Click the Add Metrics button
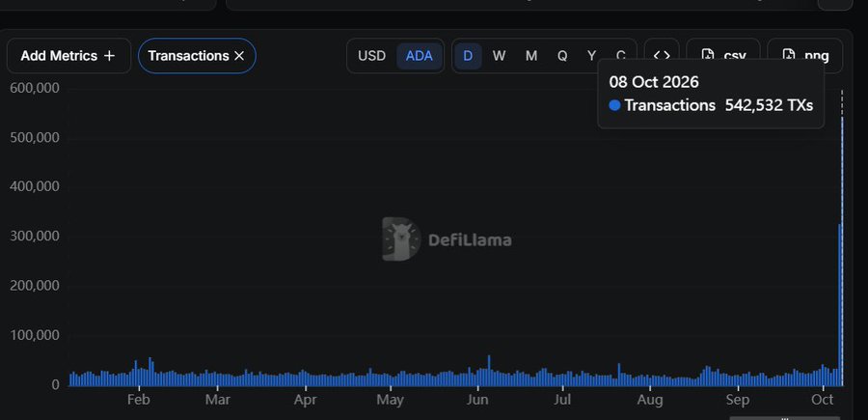The height and width of the screenshot is (420, 868). click(x=68, y=56)
